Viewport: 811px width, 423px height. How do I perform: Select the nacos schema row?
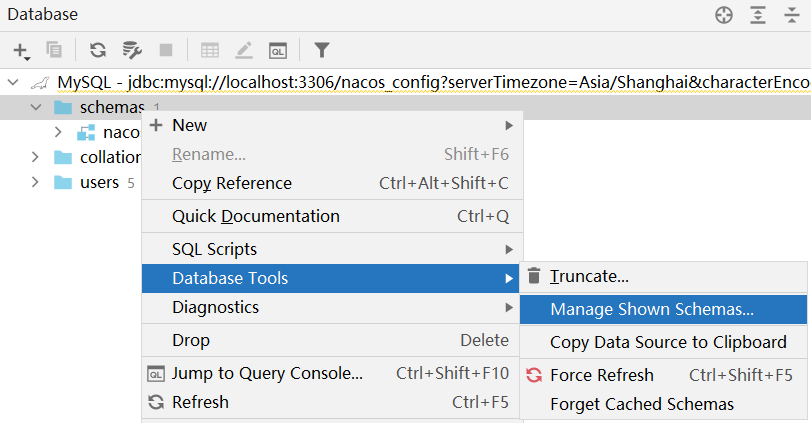(x=71, y=132)
